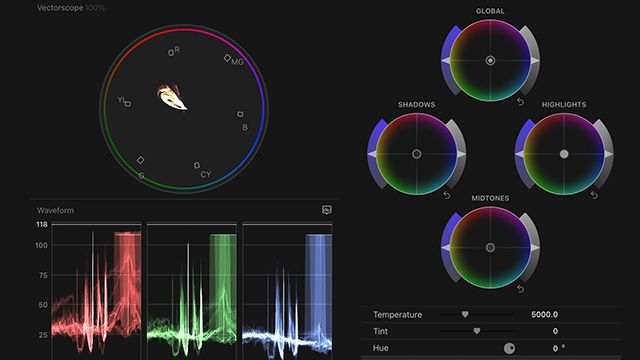
Task: Click the Vectorscope 100% label
Action: click(x=71, y=8)
